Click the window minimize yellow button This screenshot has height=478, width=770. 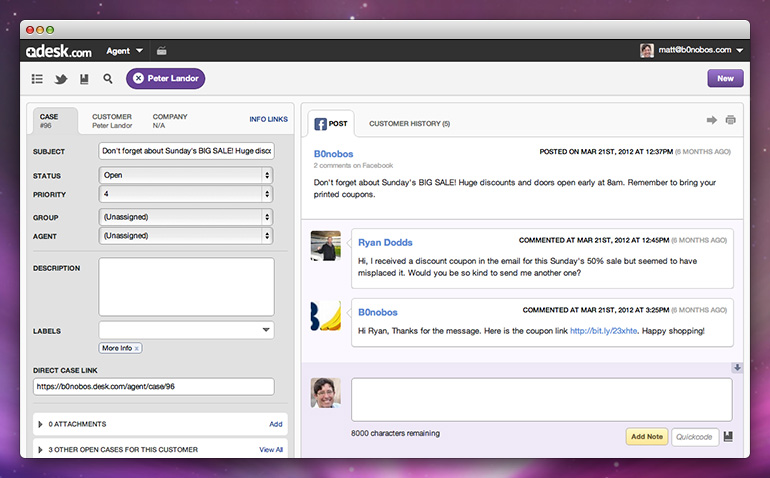tap(40, 30)
